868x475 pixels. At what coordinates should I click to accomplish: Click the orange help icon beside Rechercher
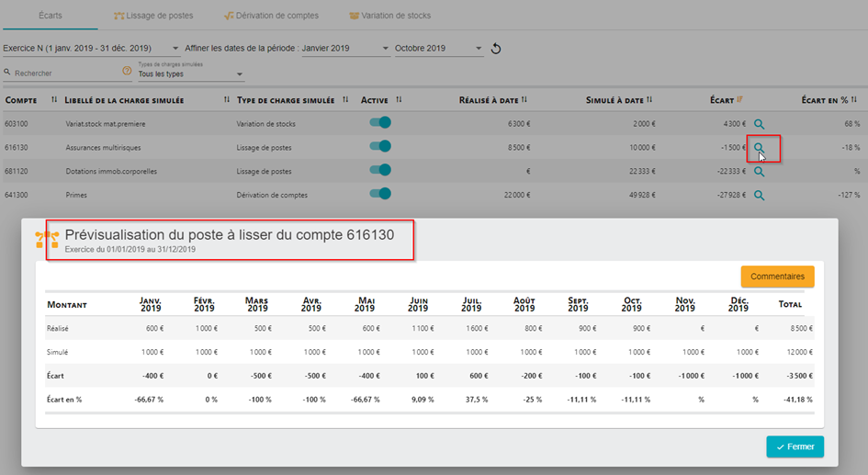[127, 71]
